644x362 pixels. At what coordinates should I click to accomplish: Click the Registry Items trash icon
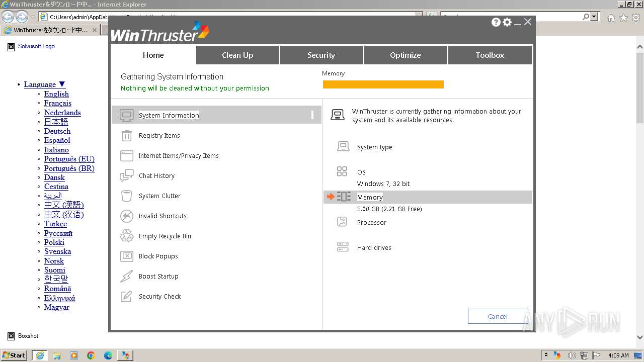[x=127, y=135]
